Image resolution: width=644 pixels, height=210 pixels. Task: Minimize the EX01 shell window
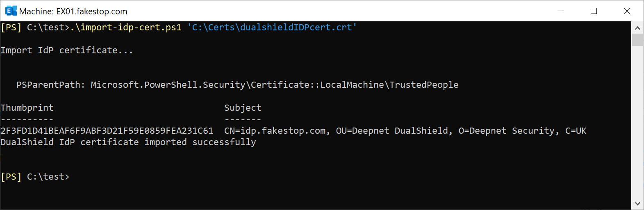pyautogui.click(x=561, y=11)
